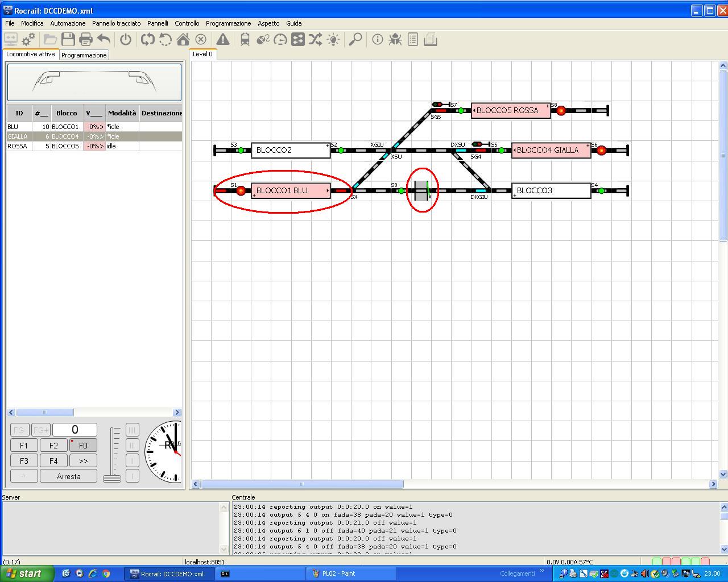Open the Automazione menu
This screenshot has width=728, height=582.
(x=68, y=23)
